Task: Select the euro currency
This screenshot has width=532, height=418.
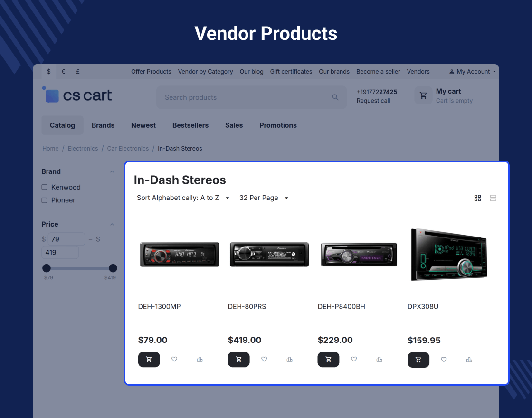Action: point(64,72)
